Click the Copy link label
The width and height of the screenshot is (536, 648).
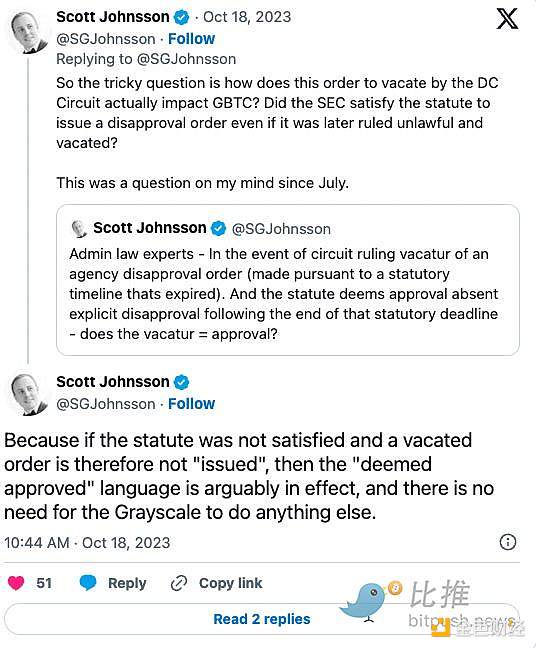coord(231,583)
